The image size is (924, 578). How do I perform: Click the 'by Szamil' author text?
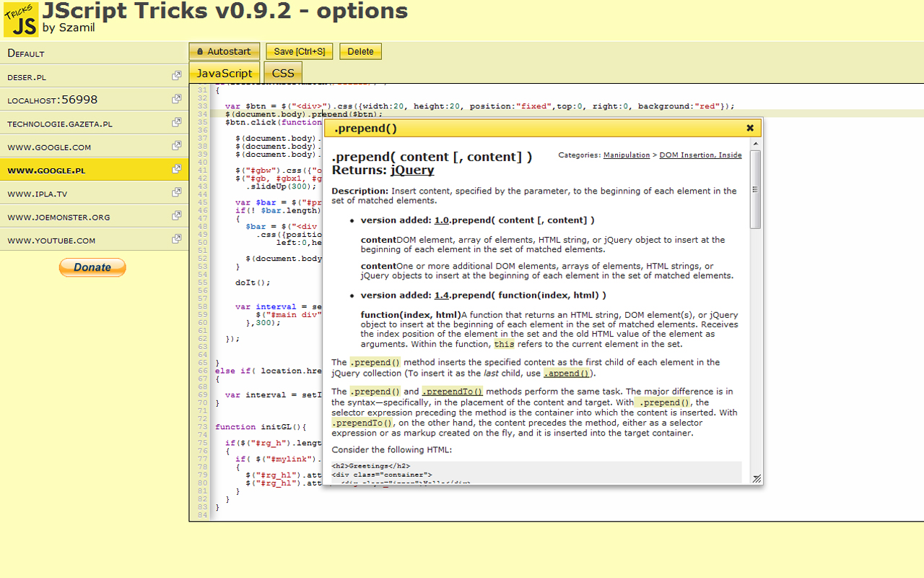point(69,28)
